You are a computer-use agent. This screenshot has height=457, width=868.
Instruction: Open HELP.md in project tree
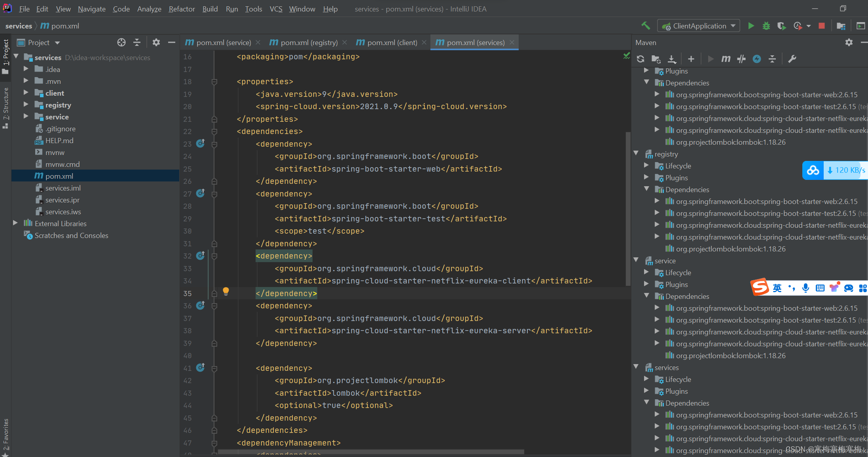tap(59, 140)
